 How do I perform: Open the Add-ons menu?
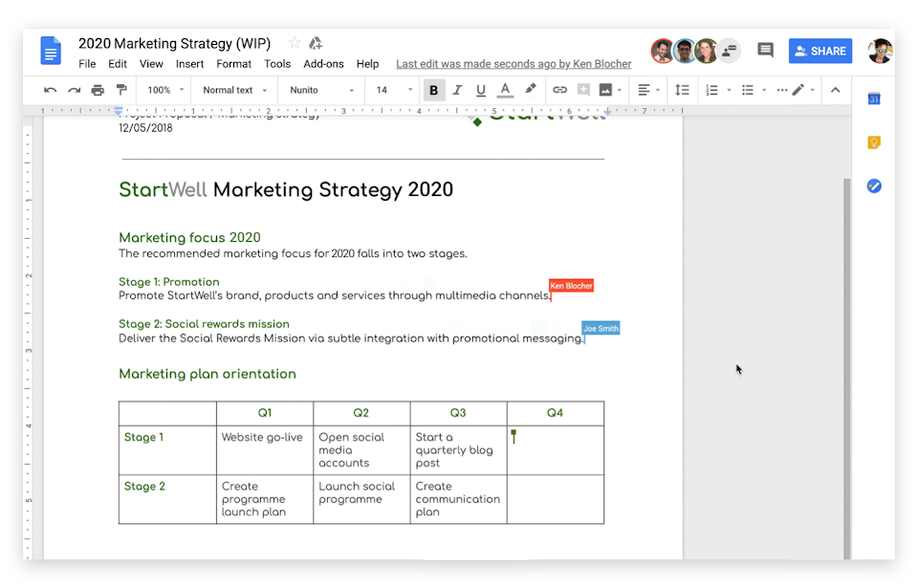323,64
